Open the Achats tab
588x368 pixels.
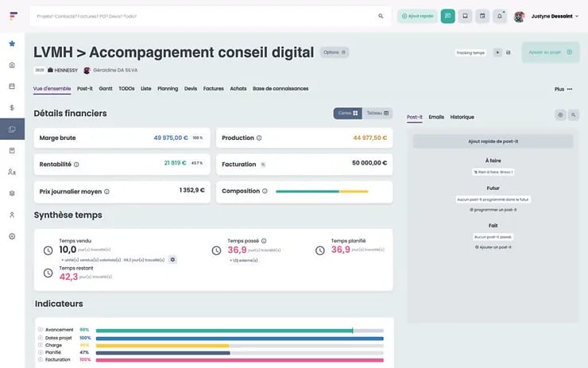tap(238, 89)
